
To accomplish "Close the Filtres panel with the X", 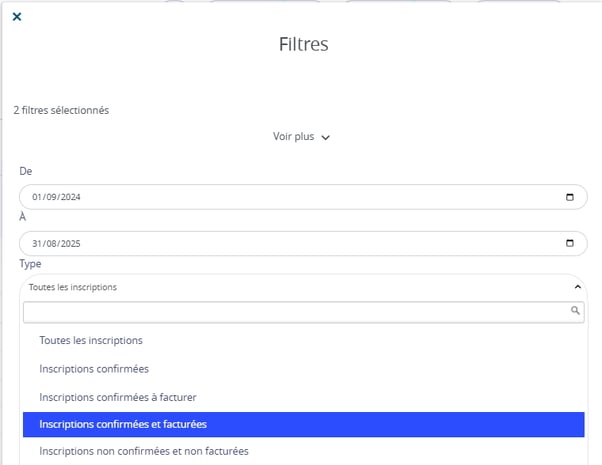I will [16, 16].
